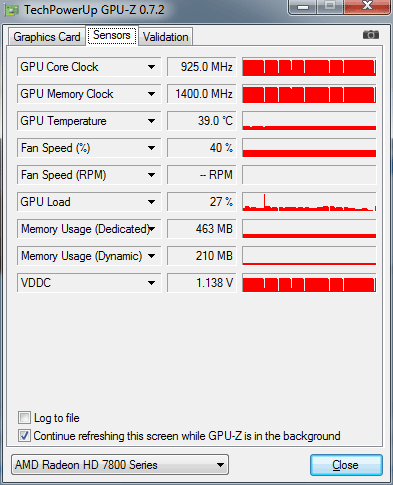Open the GPU Core Clock dropdown arrow
The height and width of the screenshot is (485, 393).
point(152,67)
